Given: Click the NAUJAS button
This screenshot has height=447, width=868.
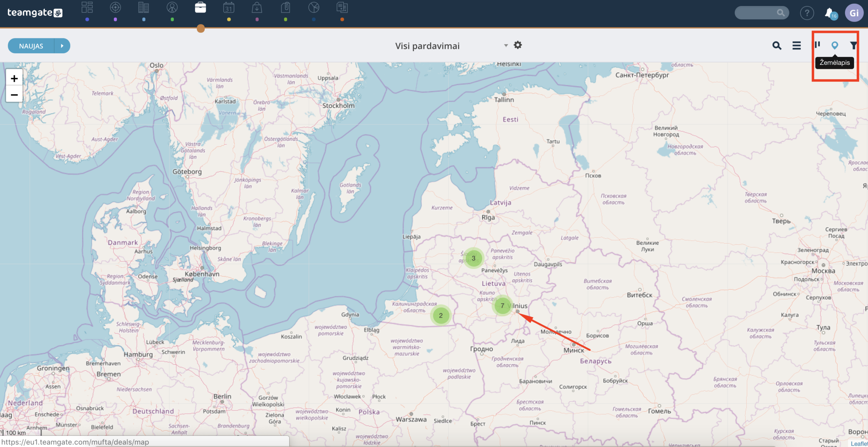Looking at the screenshot, I should tap(31, 46).
